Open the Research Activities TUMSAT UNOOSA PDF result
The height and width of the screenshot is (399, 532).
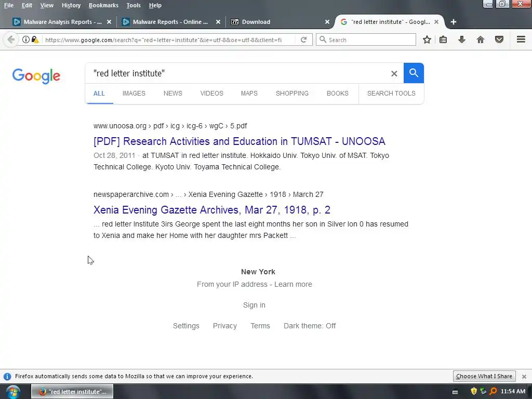[x=239, y=141]
